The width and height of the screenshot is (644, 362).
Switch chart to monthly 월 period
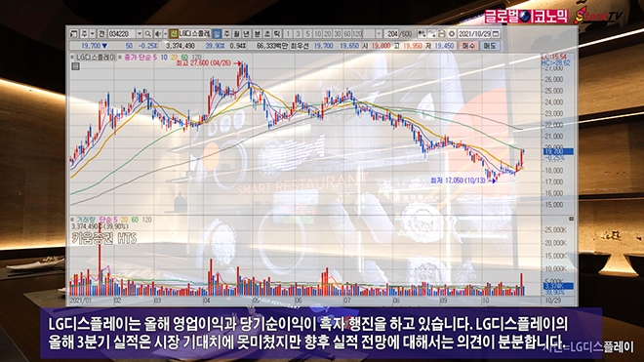(x=236, y=34)
